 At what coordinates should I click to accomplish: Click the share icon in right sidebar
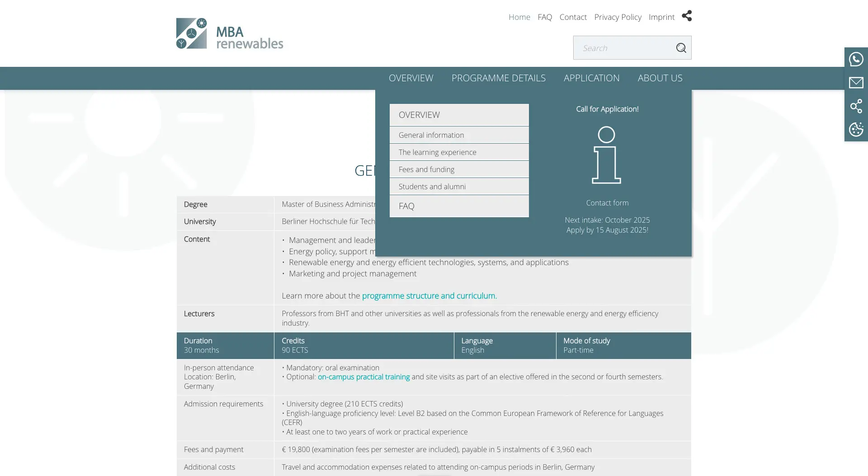click(x=856, y=106)
